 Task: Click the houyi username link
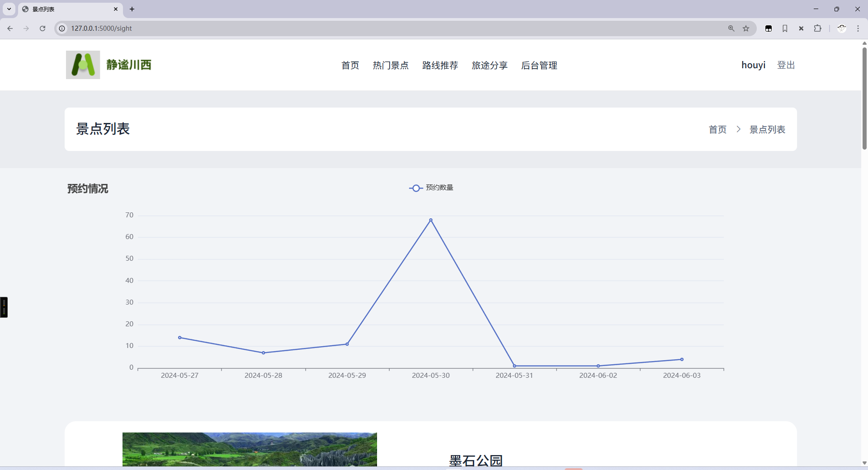point(754,65)
